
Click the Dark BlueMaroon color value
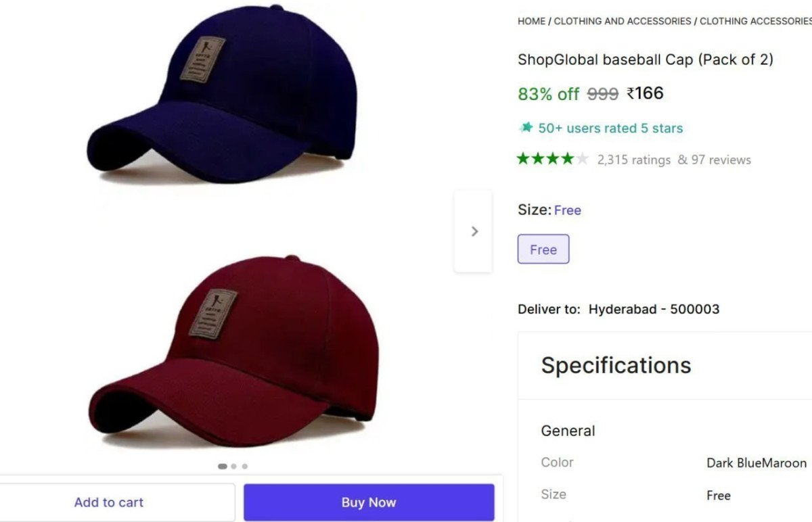pos(756,463)
